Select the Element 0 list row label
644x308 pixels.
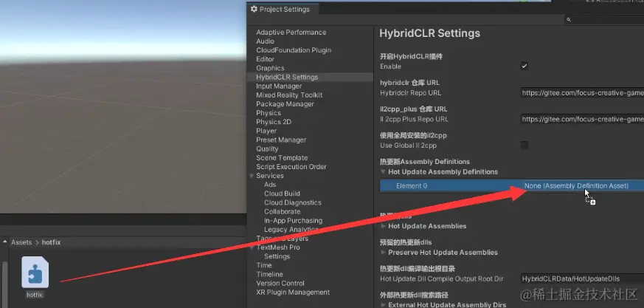tap(412, 186)
